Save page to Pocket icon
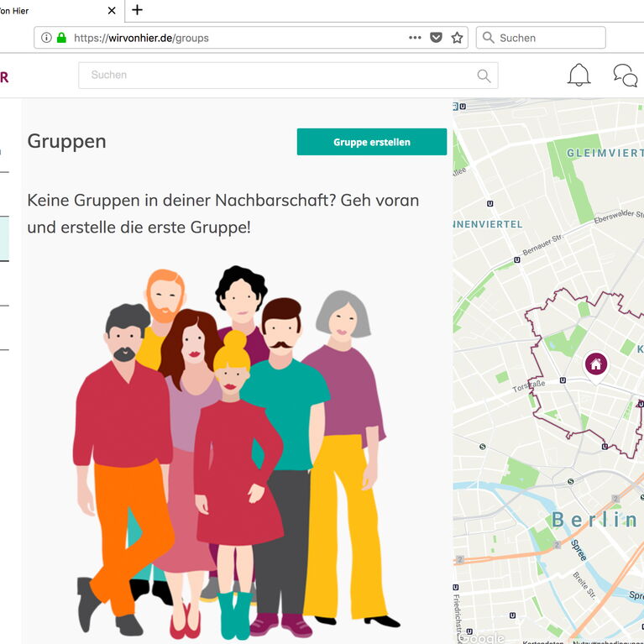644x644 pixels. point(436,38)
